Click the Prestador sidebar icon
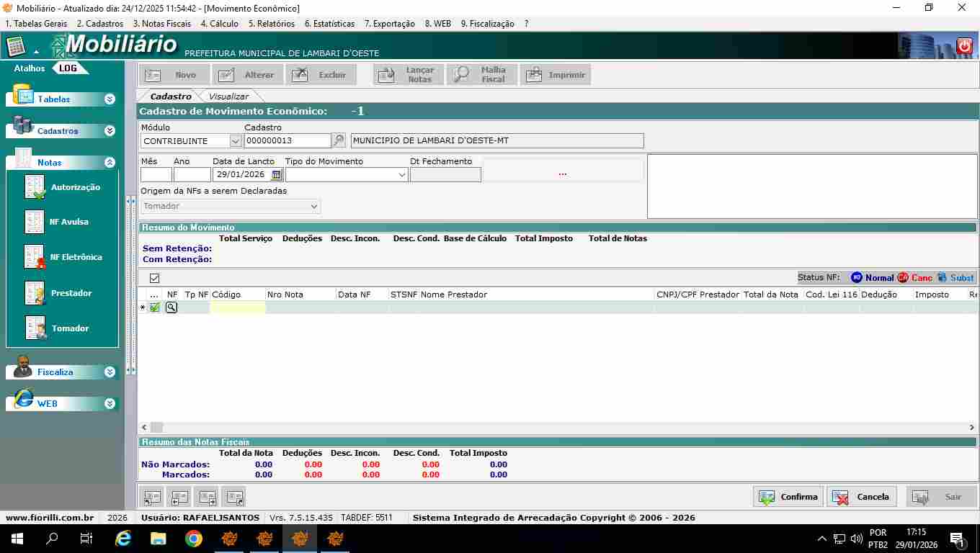 35,293
